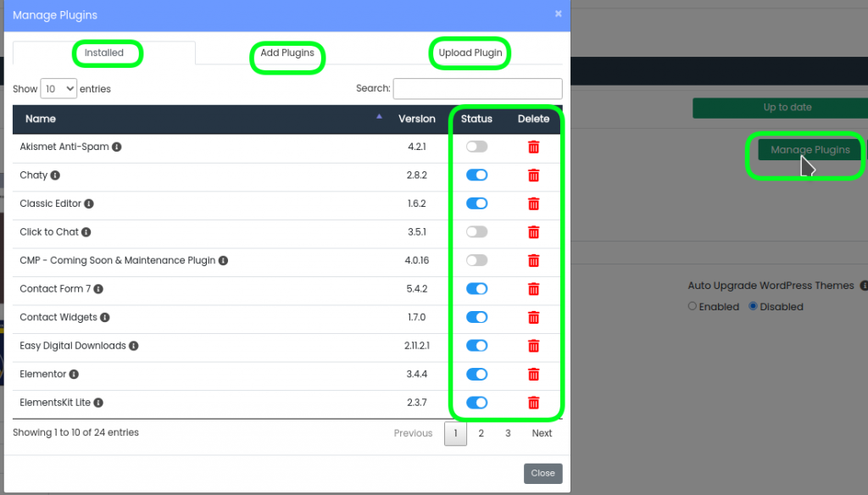Switch to the Add Plugins tab
Viewport: 868px width, 495px height.
pyautogui.click(x=287, y=53)
